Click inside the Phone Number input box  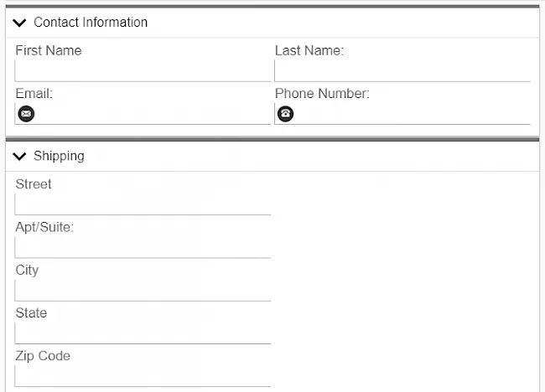click(413, 114)
